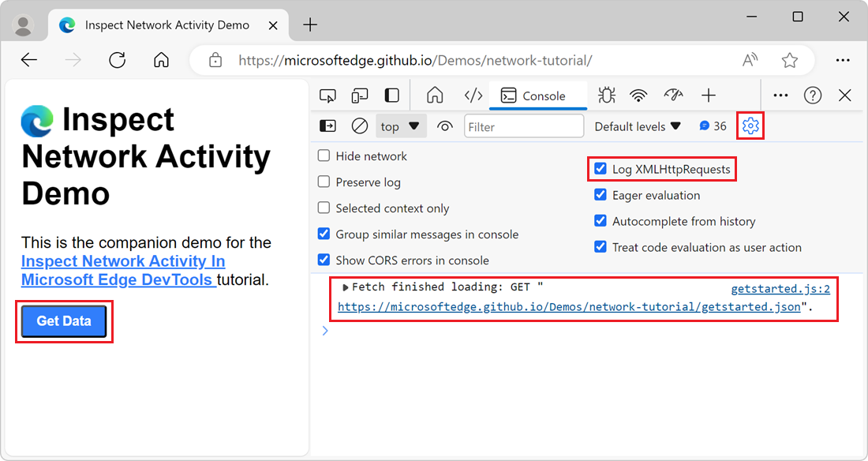The image size is (868, 461).
Task: Open the Sources panel icon
Action: (473, 95)
